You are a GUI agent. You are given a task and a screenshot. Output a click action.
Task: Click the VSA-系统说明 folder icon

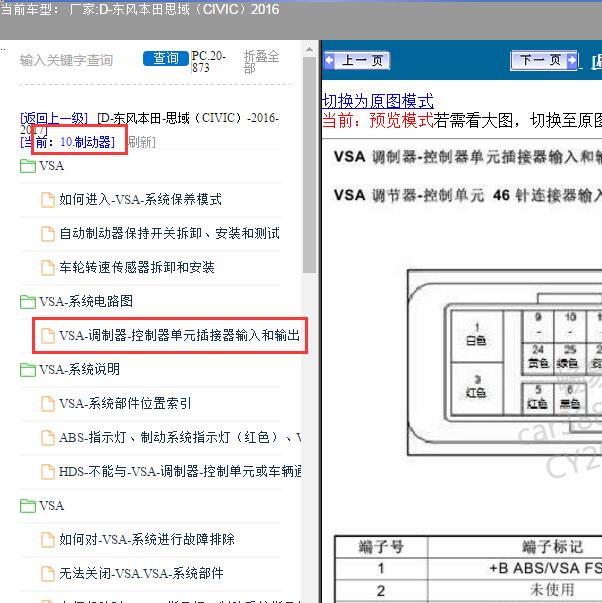[x=28, y=370]
